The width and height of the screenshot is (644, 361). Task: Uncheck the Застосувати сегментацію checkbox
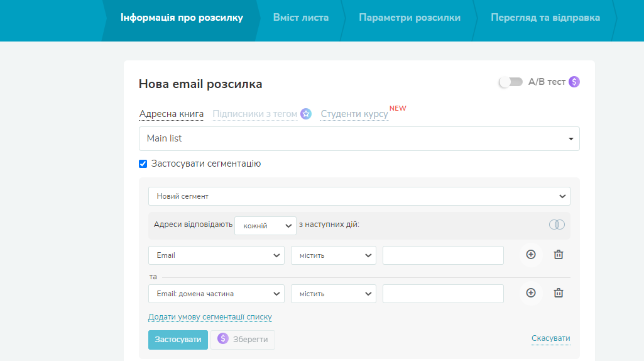coord(143,164)
